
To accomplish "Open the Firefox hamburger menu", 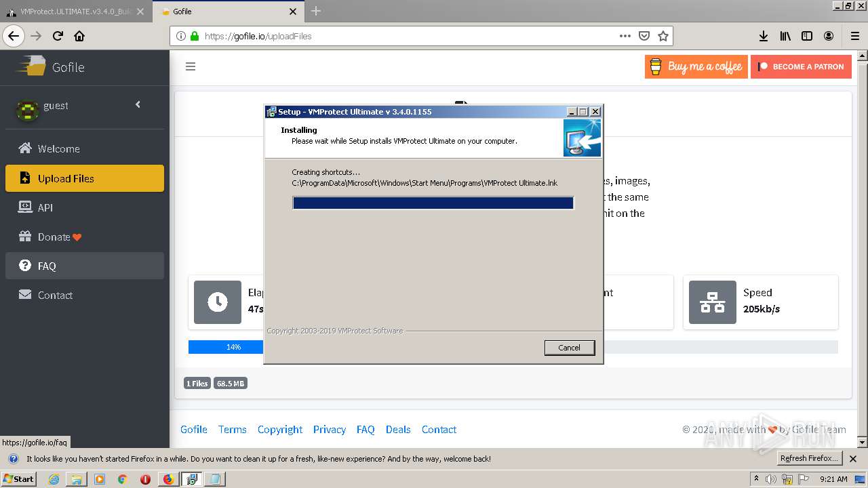I will tap(854, 36).
